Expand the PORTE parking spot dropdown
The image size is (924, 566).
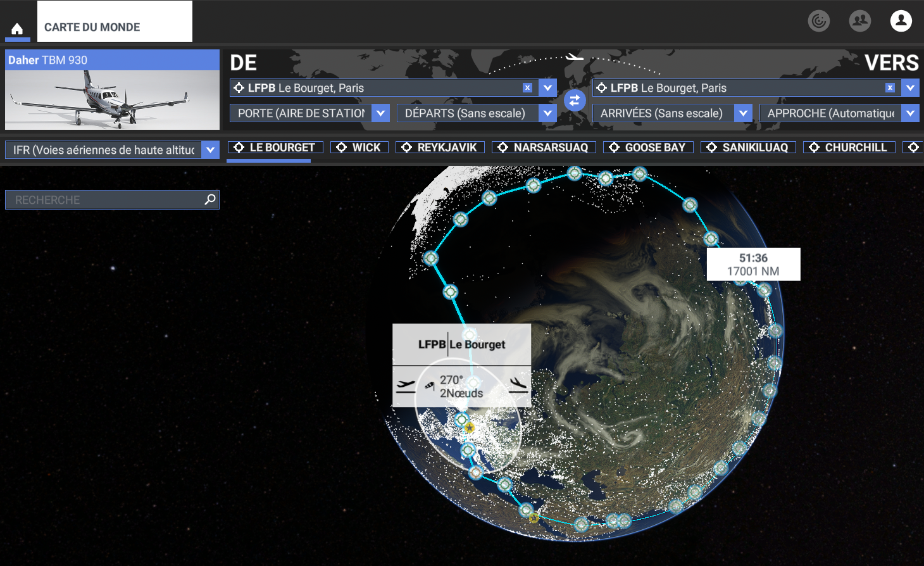(x=380, y=113)
